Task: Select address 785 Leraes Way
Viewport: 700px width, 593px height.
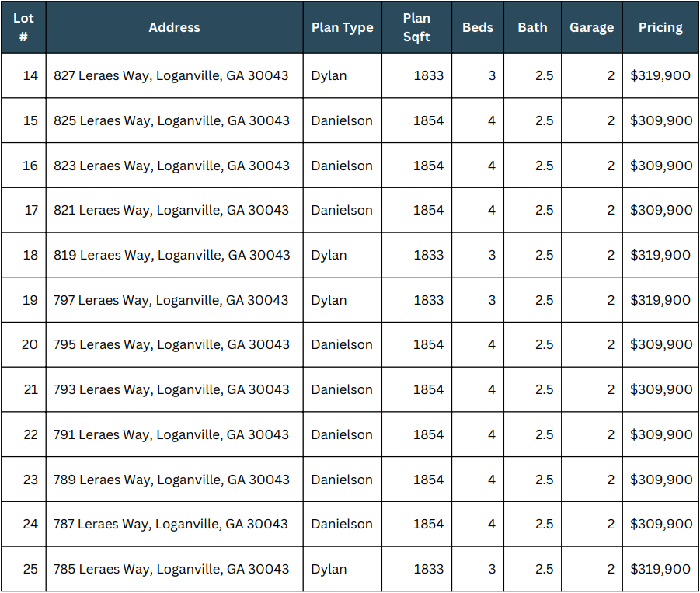Action: 171,569
